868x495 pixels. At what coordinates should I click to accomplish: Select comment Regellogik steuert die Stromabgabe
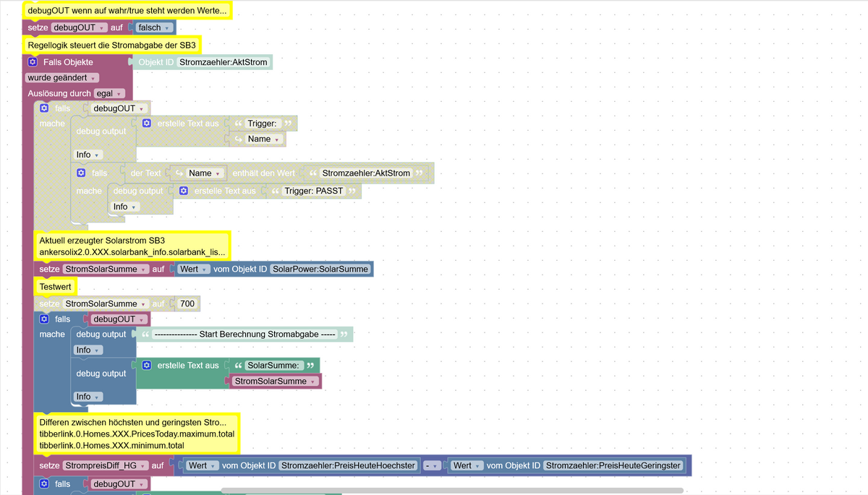pos(111,45)
